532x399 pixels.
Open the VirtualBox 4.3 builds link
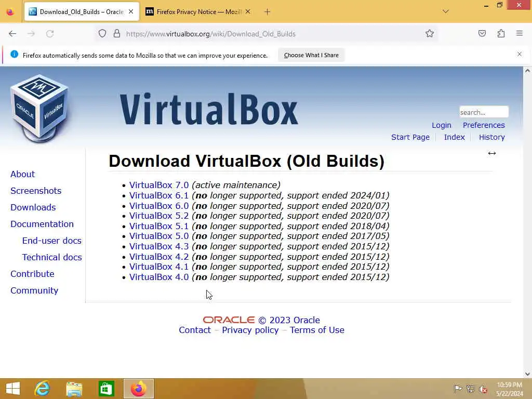point(159,246)
